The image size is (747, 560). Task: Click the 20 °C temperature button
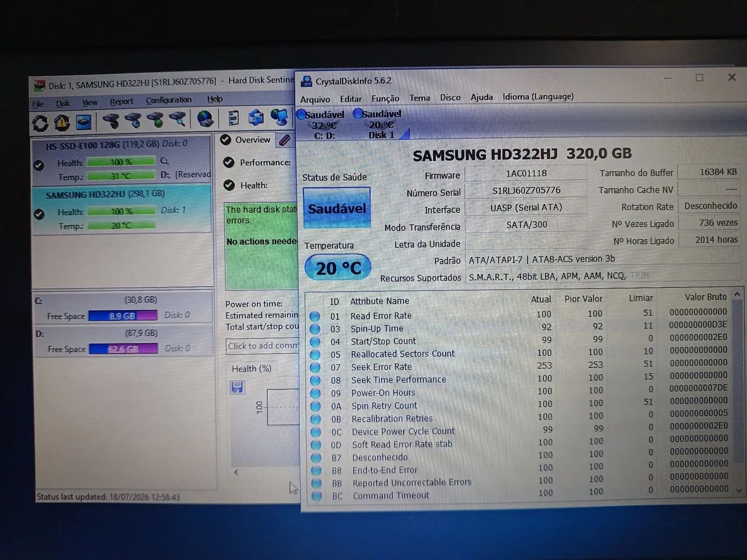[x=338, y=268]
